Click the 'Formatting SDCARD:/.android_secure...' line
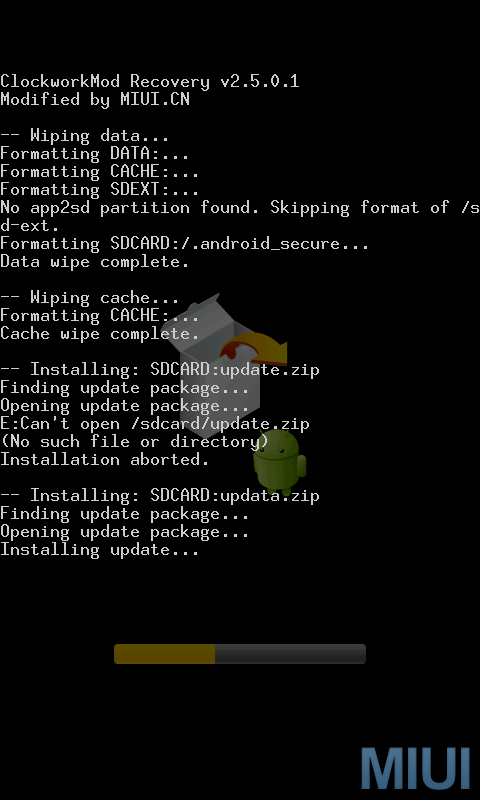Viewport: 480px width, 800px height. (185, 243)
